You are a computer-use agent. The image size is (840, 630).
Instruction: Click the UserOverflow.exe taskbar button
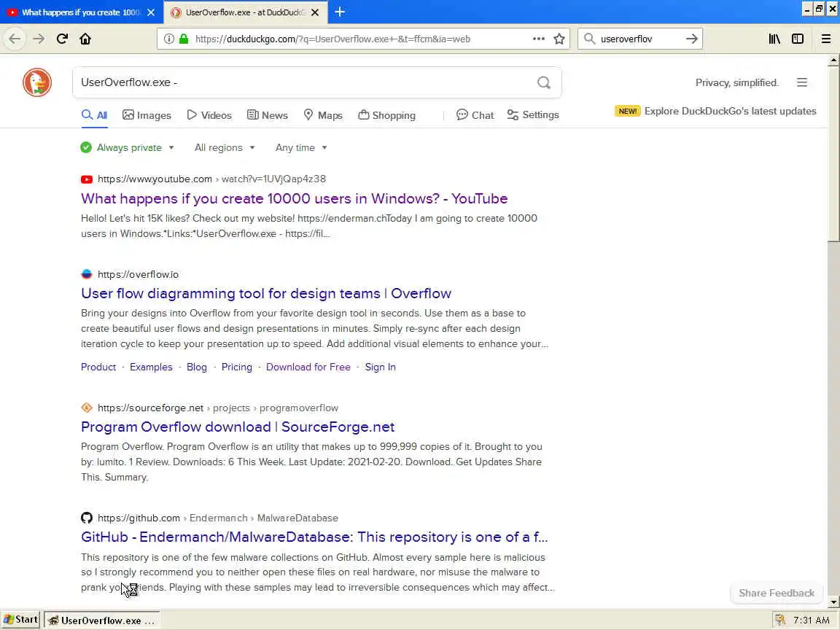click(x=102, y=621)
